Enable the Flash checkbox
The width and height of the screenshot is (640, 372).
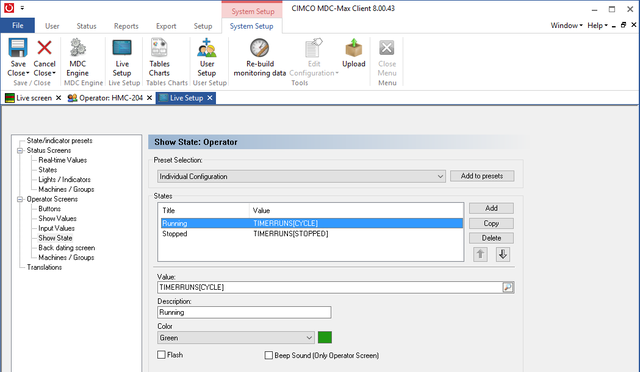click(162, 355)
